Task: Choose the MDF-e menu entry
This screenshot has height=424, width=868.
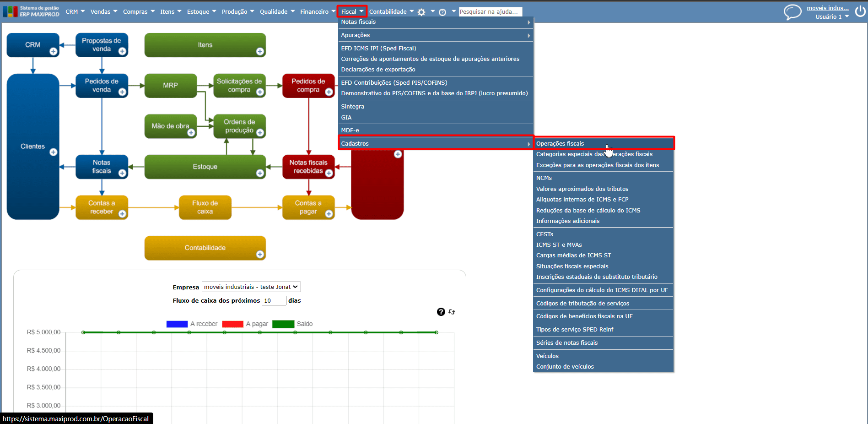Action: pos(350,130)
